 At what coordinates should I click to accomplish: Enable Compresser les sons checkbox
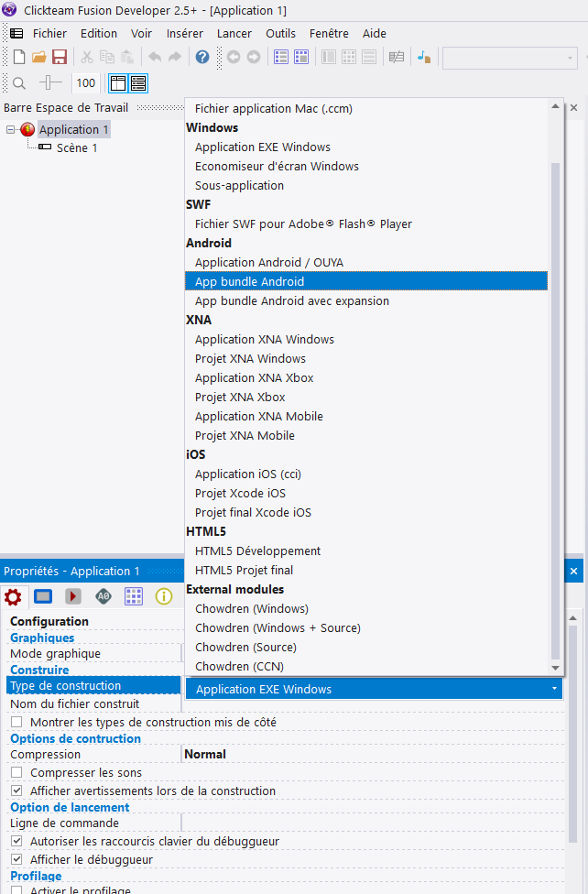click(17, 772)
